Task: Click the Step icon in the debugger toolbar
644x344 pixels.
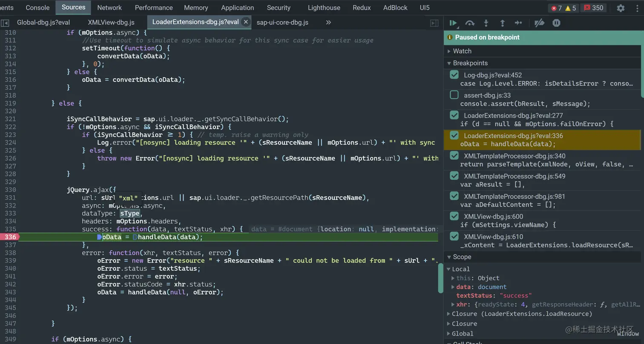Action: [518, 23]
